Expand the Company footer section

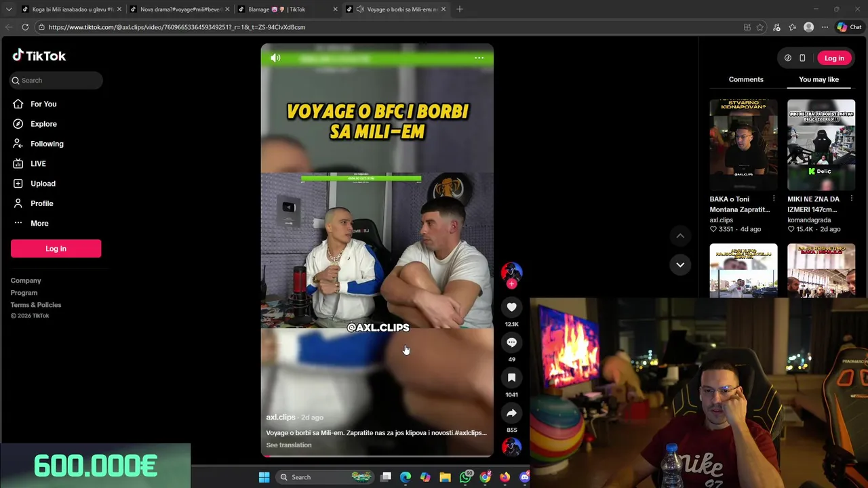point(26,281)
